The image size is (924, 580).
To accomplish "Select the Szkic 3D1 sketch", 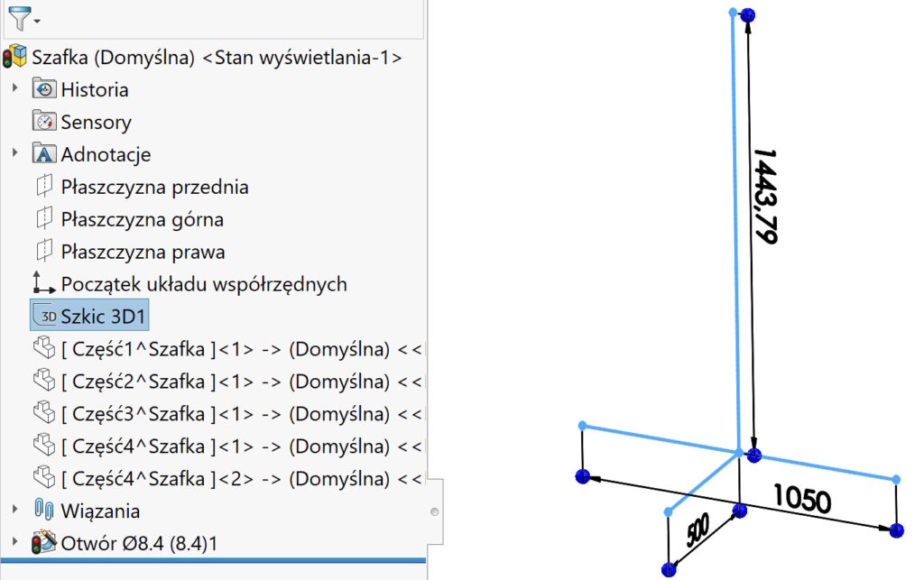I will 103,317.
